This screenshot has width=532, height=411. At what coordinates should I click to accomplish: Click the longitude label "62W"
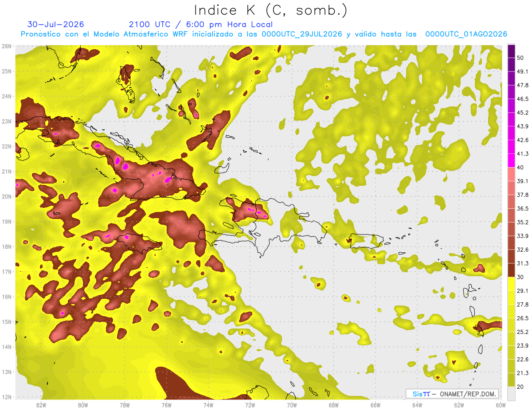(x=459, y=405)
